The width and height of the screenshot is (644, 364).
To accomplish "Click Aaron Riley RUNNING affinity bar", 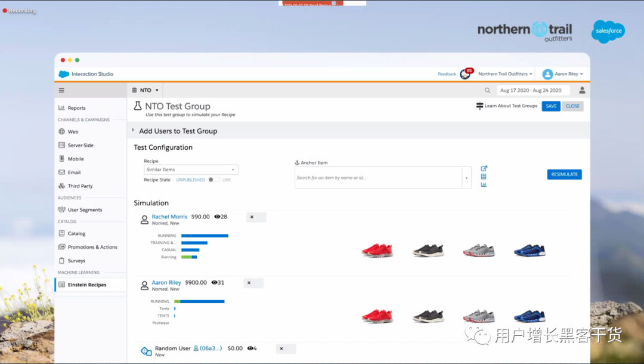I will tap(199, 301).
